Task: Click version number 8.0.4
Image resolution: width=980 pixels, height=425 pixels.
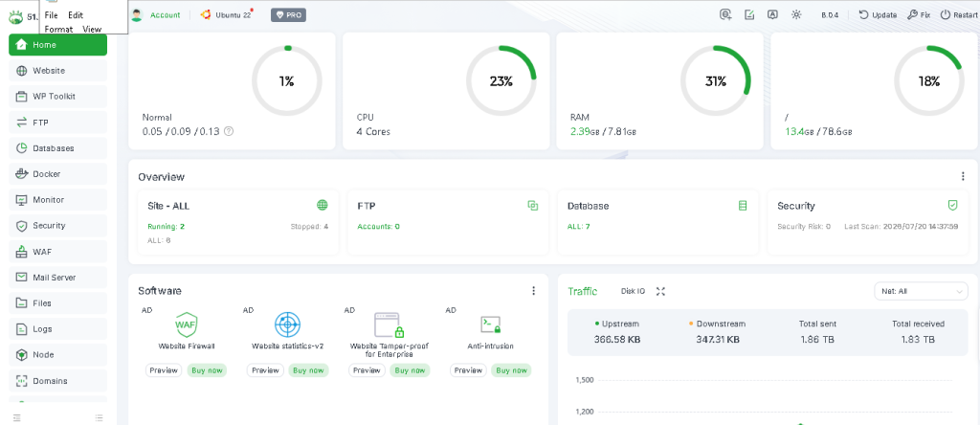Action: coord(830,15)
